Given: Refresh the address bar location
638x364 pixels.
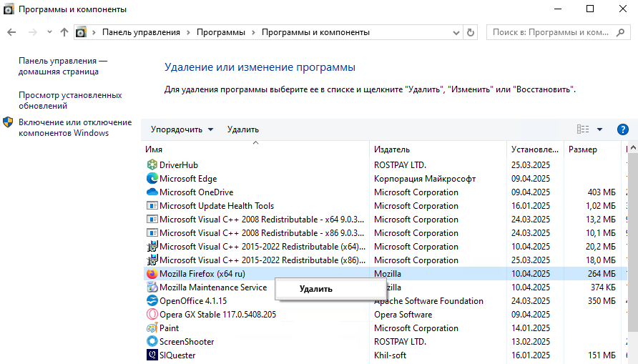Looking at the screenshot, I should click(x=471, y=32).
